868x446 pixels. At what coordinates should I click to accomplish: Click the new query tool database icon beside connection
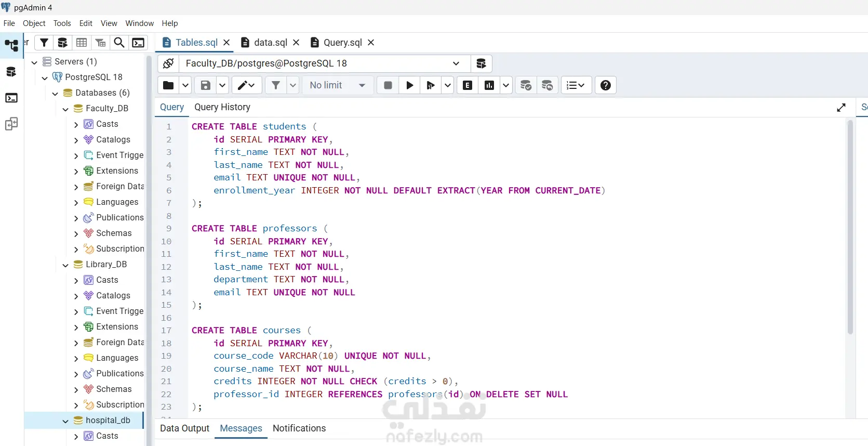tap(481, 63)
